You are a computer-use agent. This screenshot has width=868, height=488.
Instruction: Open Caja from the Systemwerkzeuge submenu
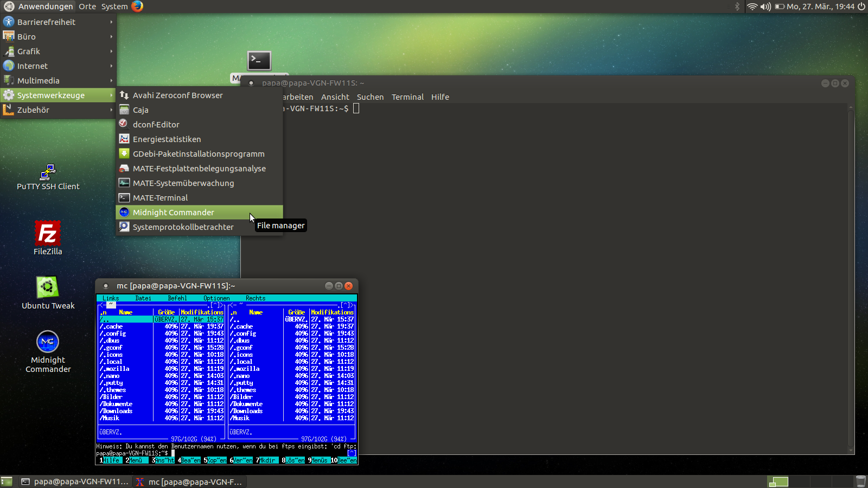pos(200,110)
